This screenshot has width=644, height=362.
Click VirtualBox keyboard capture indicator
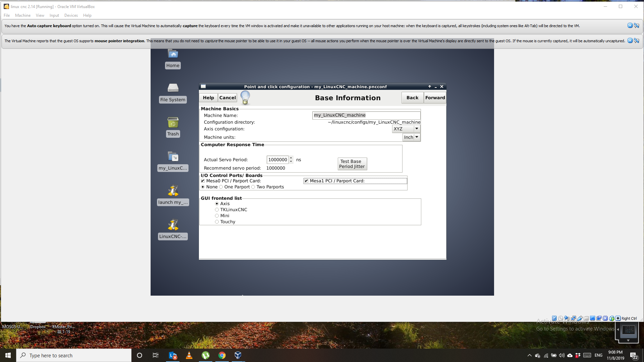(618, 318)
